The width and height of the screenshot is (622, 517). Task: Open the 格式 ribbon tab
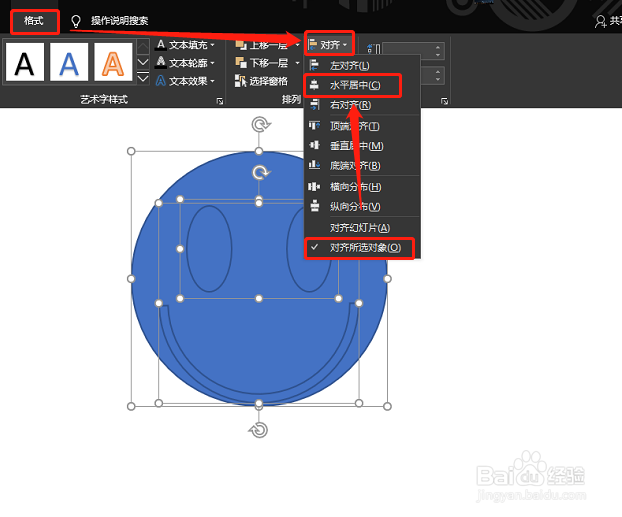click(x=34, y=21)
